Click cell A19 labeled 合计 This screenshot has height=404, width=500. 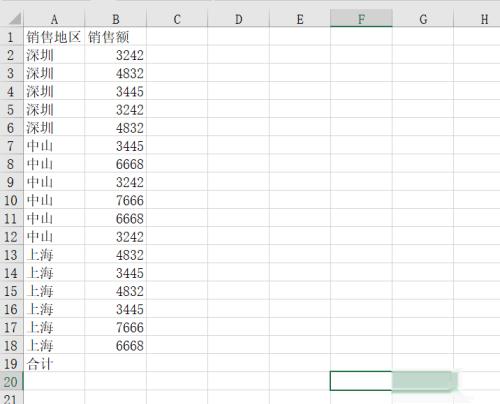click(54, 363)
